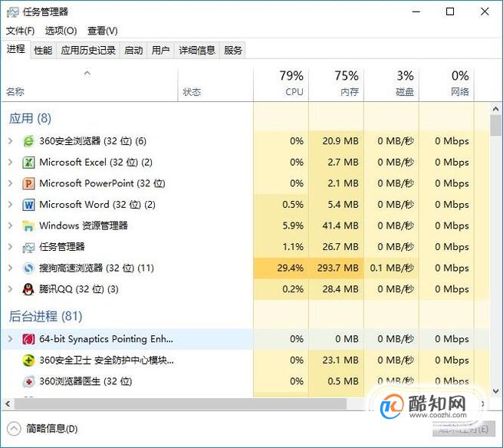
Task: Click the 360浏览器医生 icon
Action: pos(28,381)
